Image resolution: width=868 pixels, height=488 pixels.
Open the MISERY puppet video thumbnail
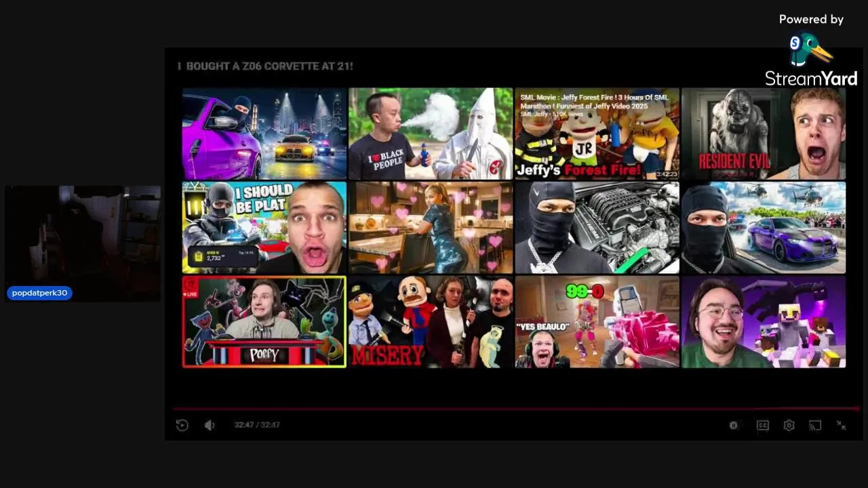pyautogui.click(x=431, y=321)
